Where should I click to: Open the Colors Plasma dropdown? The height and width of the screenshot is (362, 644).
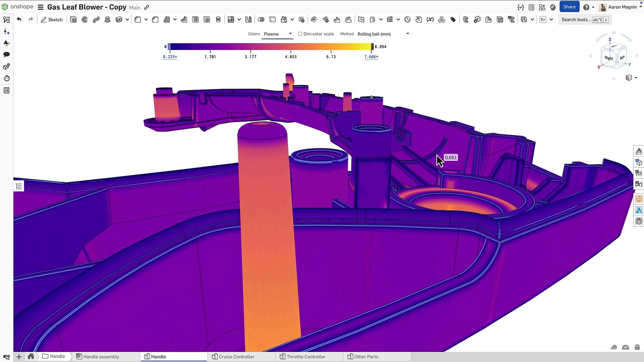(278, 34)
